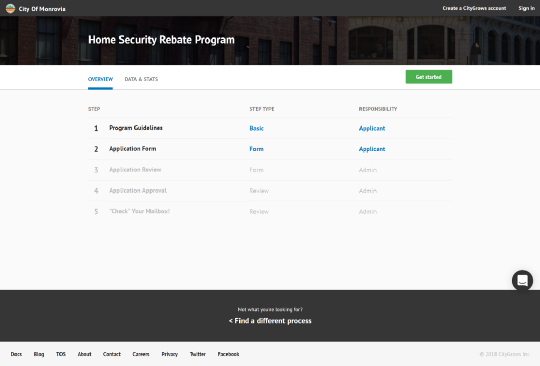This screenshot has width=540, height=366.
Task: Open the Sign in link
Action: pyautogui.click(x=527, y=8)
